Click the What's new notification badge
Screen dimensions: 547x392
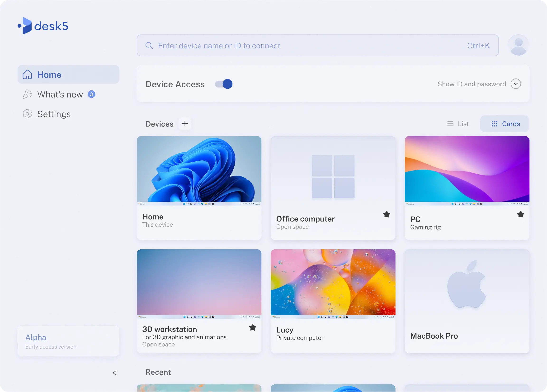[x=91, y=94]
